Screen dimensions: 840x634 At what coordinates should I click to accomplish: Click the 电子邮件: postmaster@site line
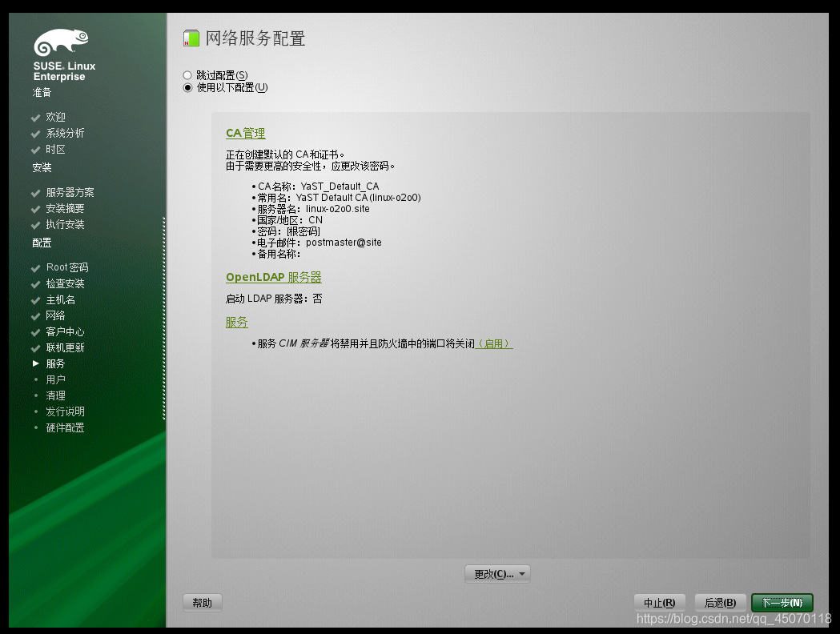coord(320,243)
